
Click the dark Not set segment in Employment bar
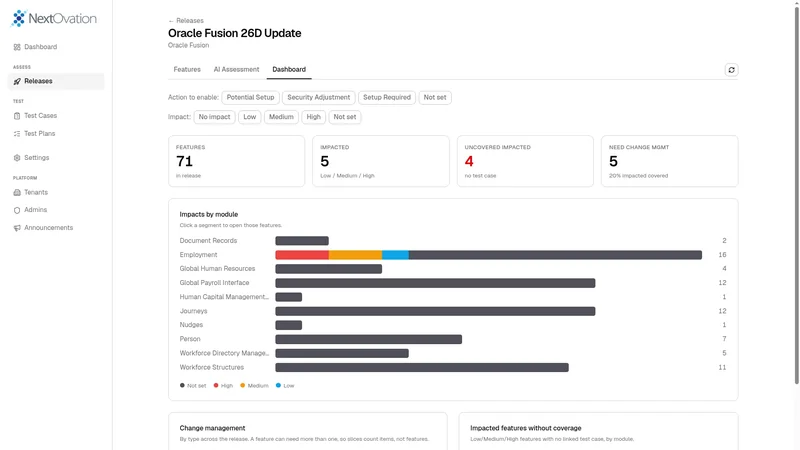click(x=555, y=255)
